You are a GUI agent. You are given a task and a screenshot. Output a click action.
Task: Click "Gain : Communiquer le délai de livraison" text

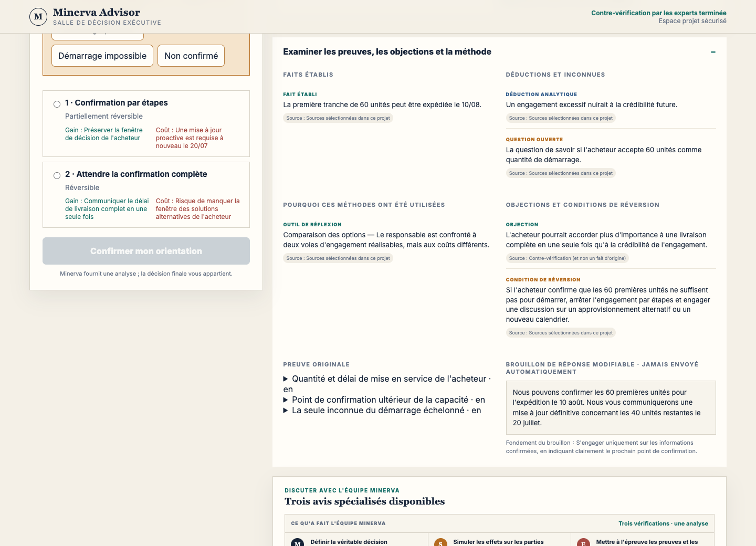[107, 209]
